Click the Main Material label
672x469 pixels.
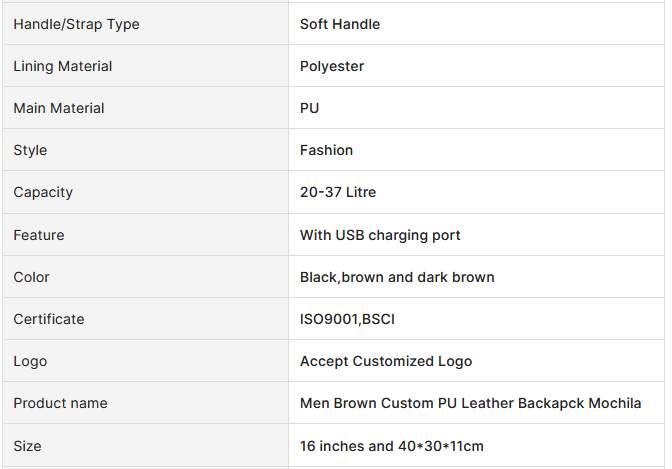pos(59,108)
